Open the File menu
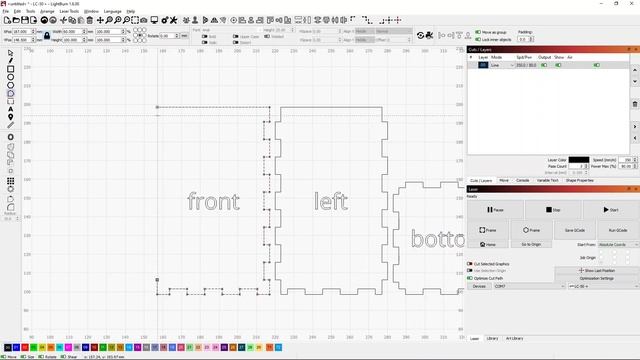 tap(5, 11)
